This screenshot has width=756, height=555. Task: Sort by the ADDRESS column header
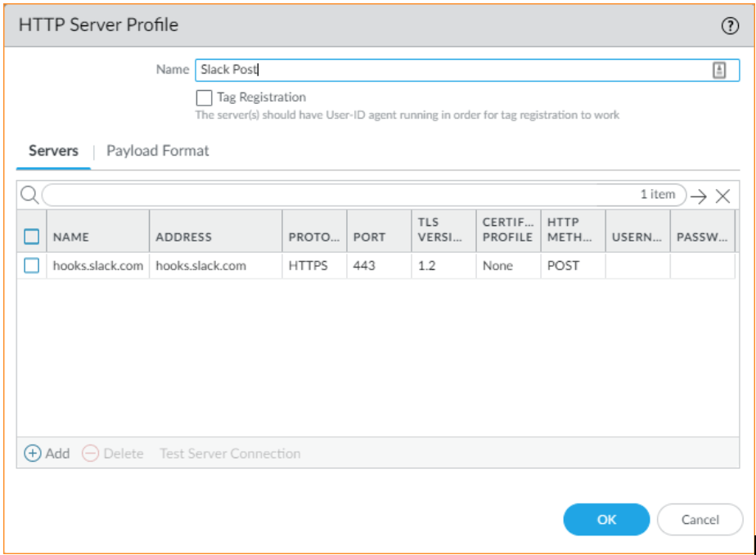216,231
